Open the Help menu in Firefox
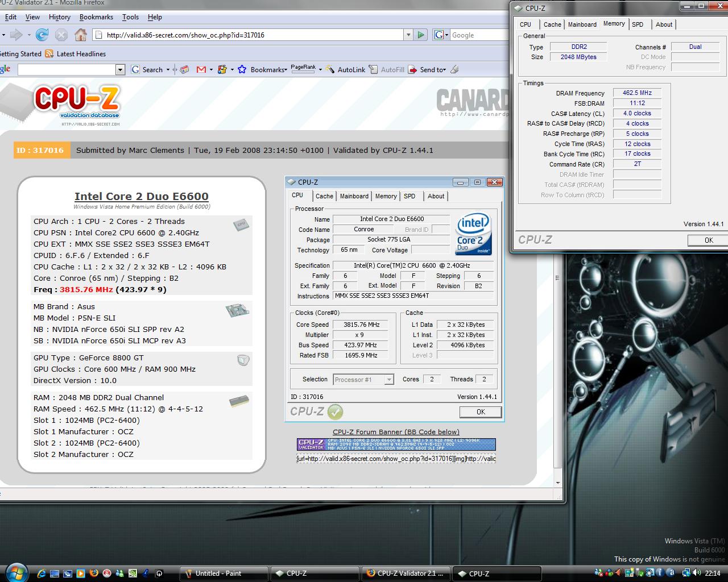The image size is (728, 582). (x=155, y=17)
